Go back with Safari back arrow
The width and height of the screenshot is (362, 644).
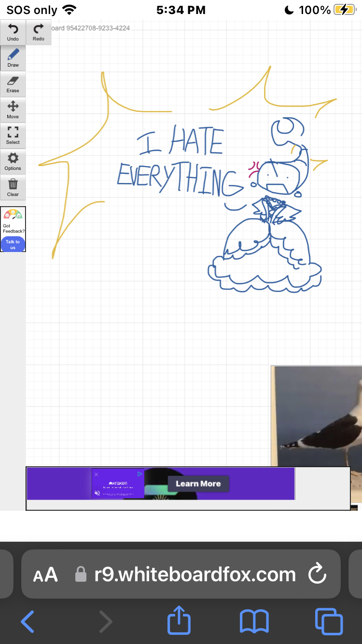click(x=28, y=621)
